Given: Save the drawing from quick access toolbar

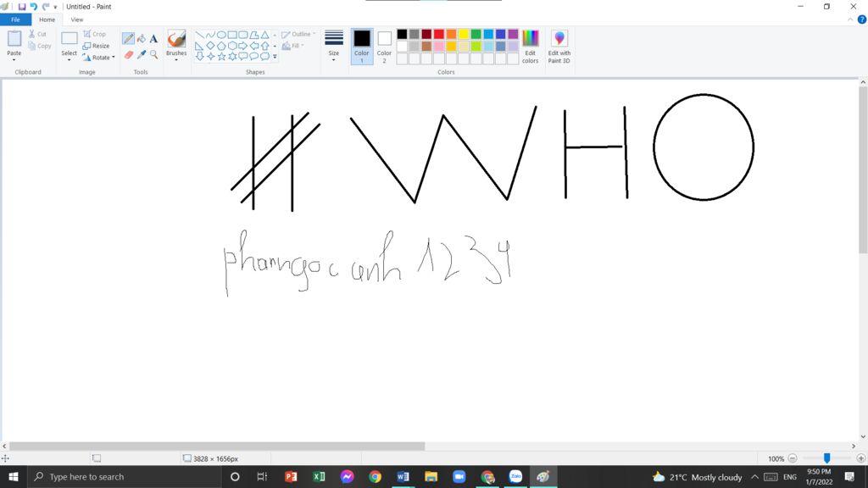Looking at the screenshot, I should (21, 7).
